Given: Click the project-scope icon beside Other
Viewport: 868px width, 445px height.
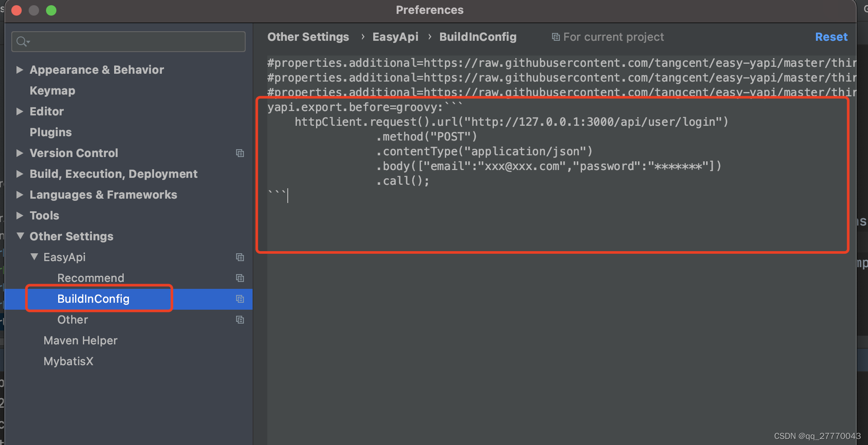Looking at the screenshot, I should click(x=240, y=320).
